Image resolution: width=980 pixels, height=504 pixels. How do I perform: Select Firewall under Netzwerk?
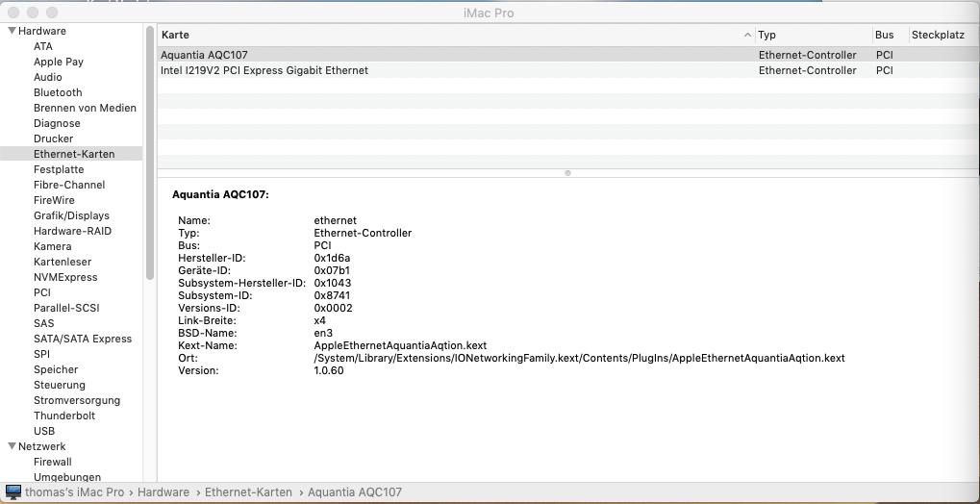coord(53,462)
